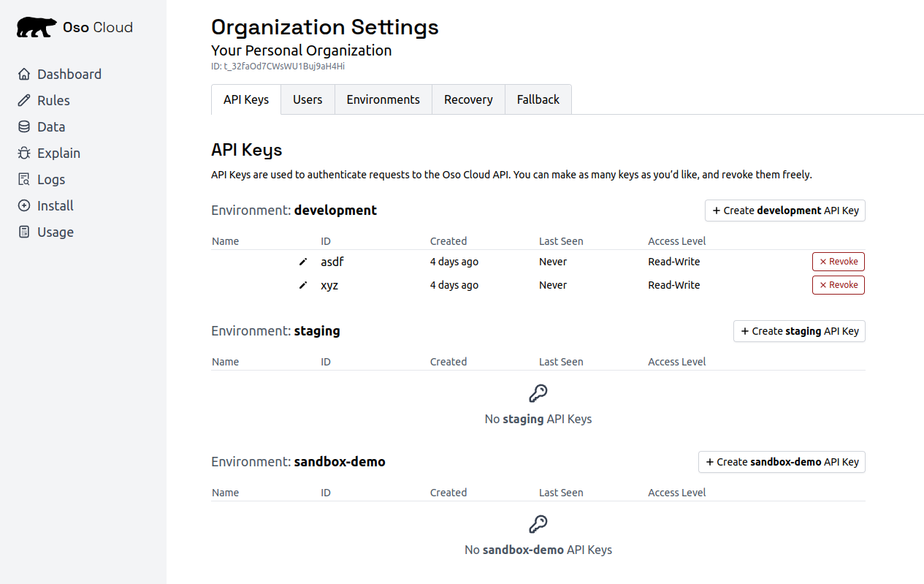The width and height of the screenshot is (924, 584).
Task: Click the Rules pencil icon
Action: point(24,101)
